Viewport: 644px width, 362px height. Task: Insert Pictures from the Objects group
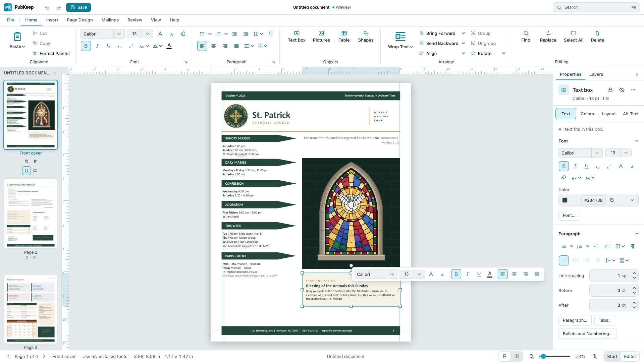(x=321, y=37)
